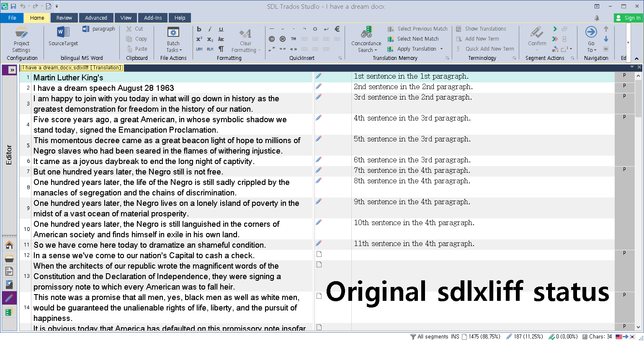Open the Translation Memory group dialog launcher
644x341 pixels.
pos(448,58)
